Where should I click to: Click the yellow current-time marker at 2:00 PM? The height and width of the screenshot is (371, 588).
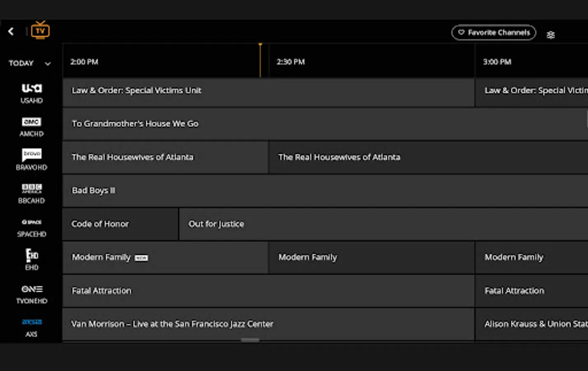coord(260,61)
